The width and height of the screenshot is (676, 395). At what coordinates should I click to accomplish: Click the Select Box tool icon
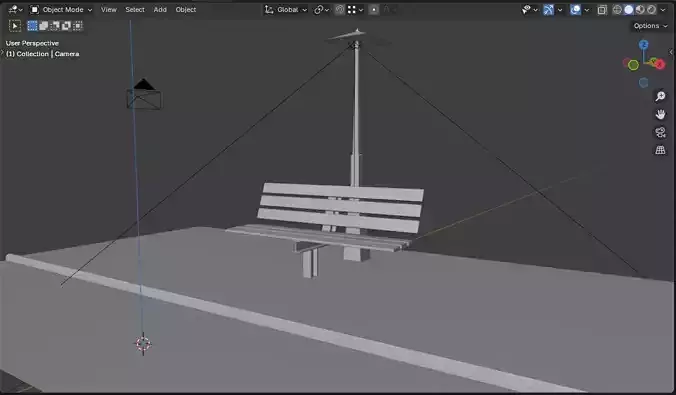(x=15, y=26)
